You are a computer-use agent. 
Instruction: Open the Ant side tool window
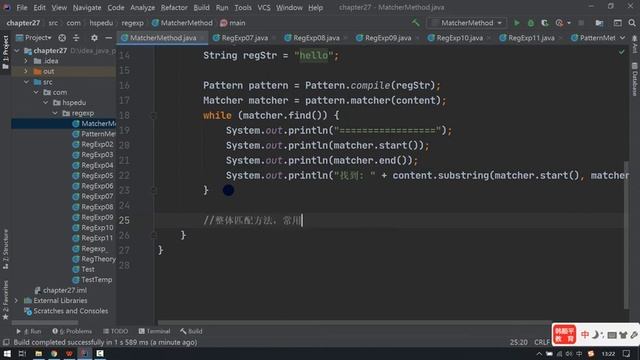634,44
